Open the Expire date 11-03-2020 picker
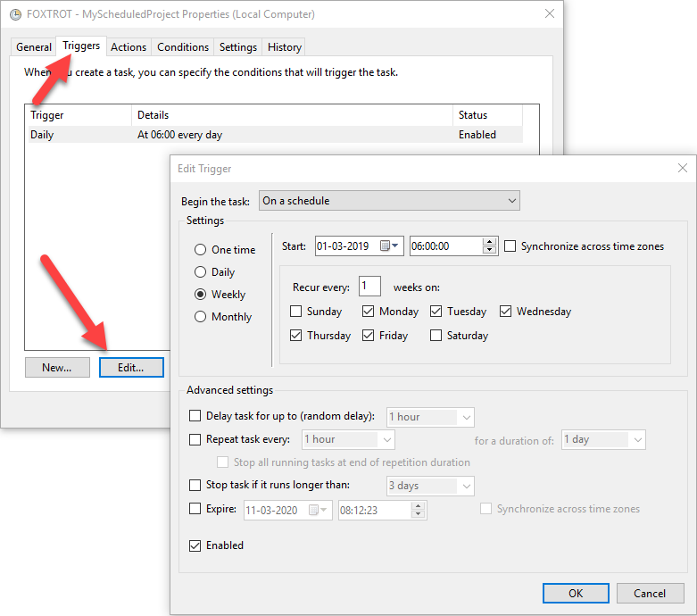The height and width of the screenshot is (616, 697). [x=319, y=510]
